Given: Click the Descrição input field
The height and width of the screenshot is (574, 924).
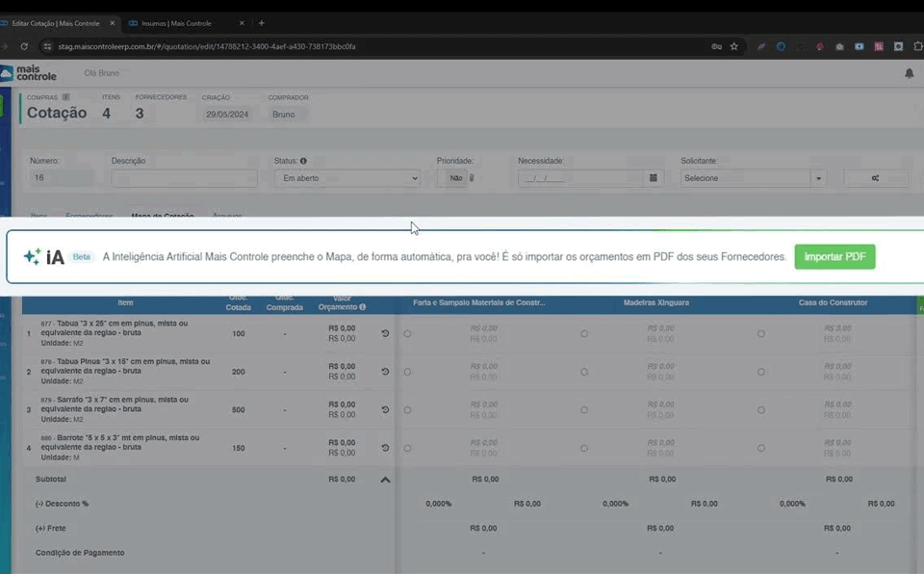Looking at the screenshot, I should pos(184,178).
